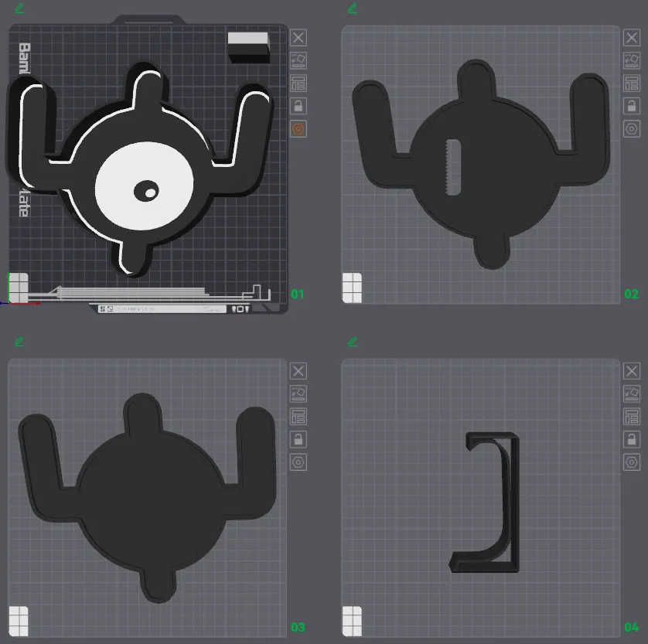Delete plate 02 using the X button
Viewport: 648px width, 644px height.
click(x=632, y=37)
